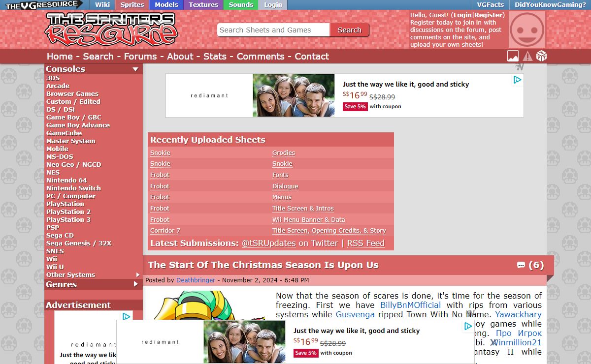
Task: Open the Dialogue sheet link
Action: (285, 186)
